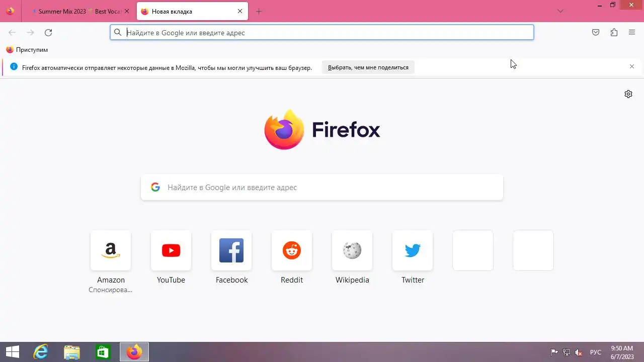Close the Summer Mix 2023 tab

pyautogui.click(x=127, y=11)
